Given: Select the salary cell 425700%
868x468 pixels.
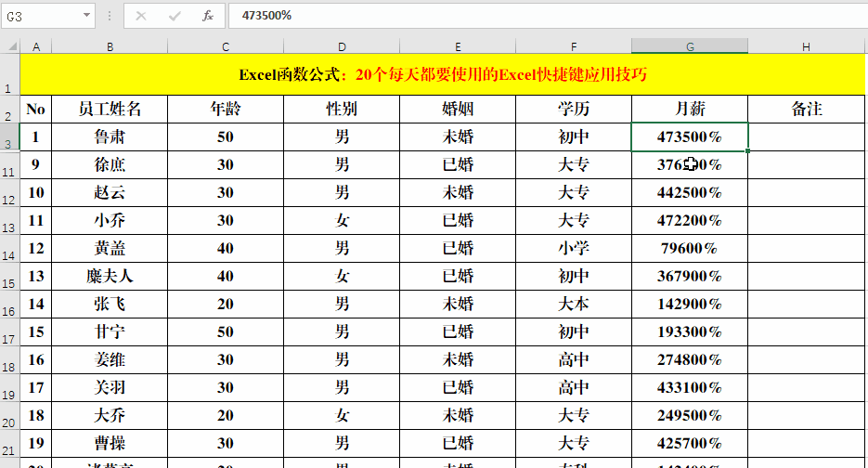Looking at the screenshot, I should [690, 443].
